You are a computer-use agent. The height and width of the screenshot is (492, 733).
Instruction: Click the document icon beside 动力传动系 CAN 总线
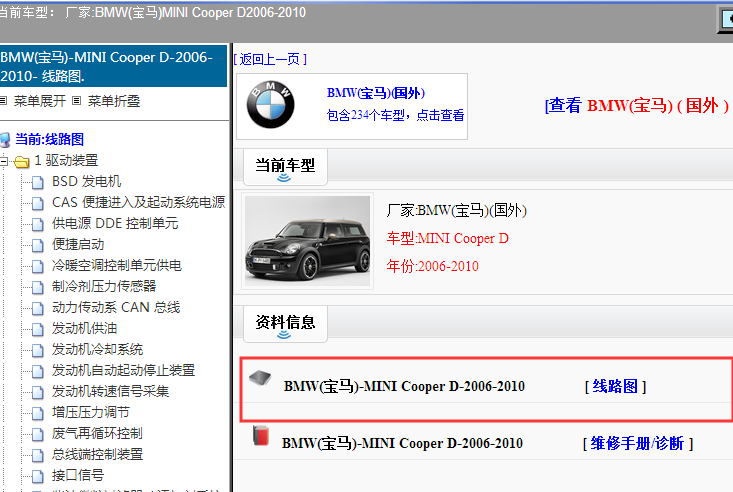[x=37, y=308]
